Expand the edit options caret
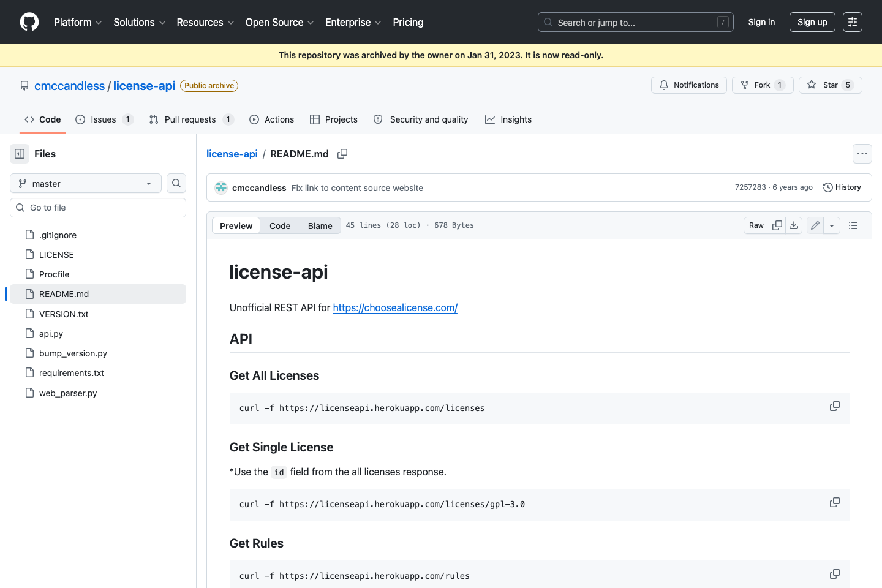 pyautogui.click(x=831, y=225)
